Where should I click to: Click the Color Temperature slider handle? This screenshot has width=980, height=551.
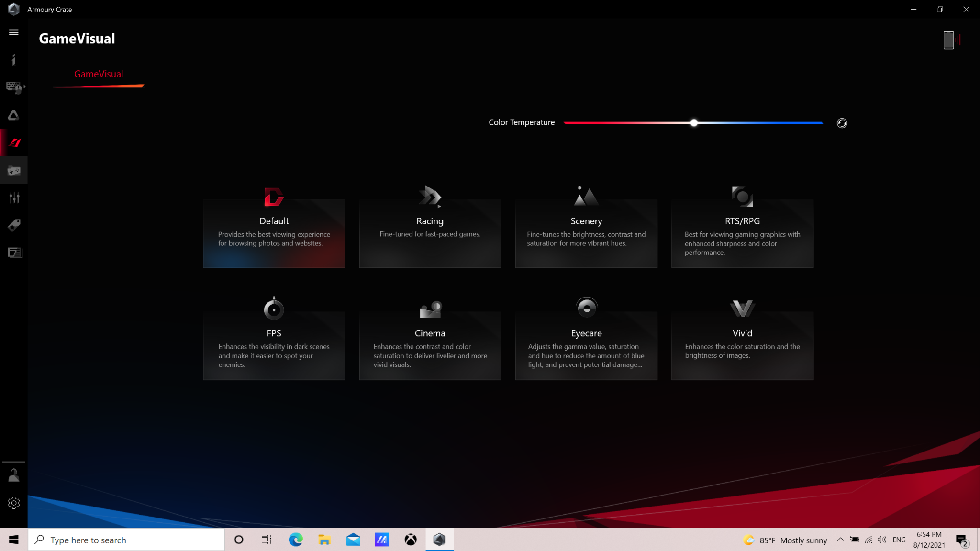pos(694,123)
